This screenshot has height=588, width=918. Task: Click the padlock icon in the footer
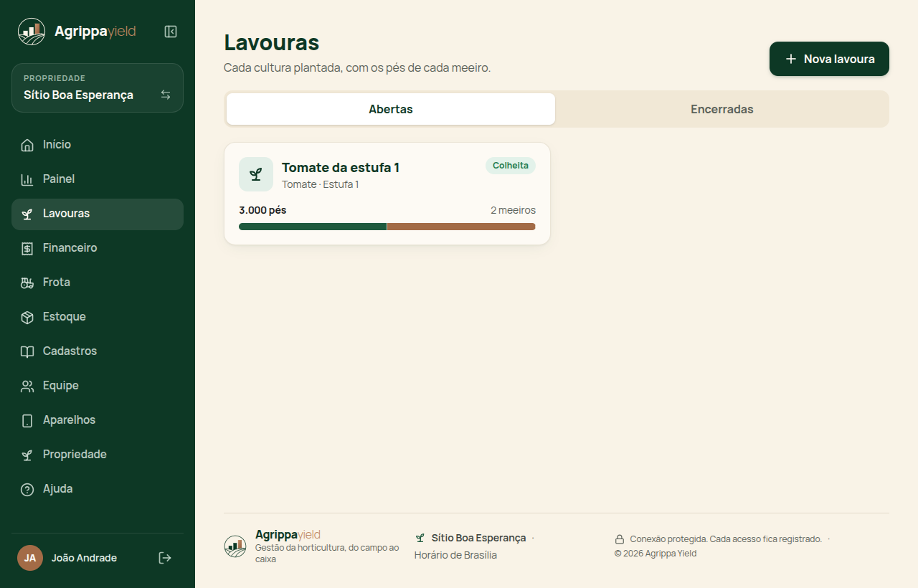click(x=620, y=539)
